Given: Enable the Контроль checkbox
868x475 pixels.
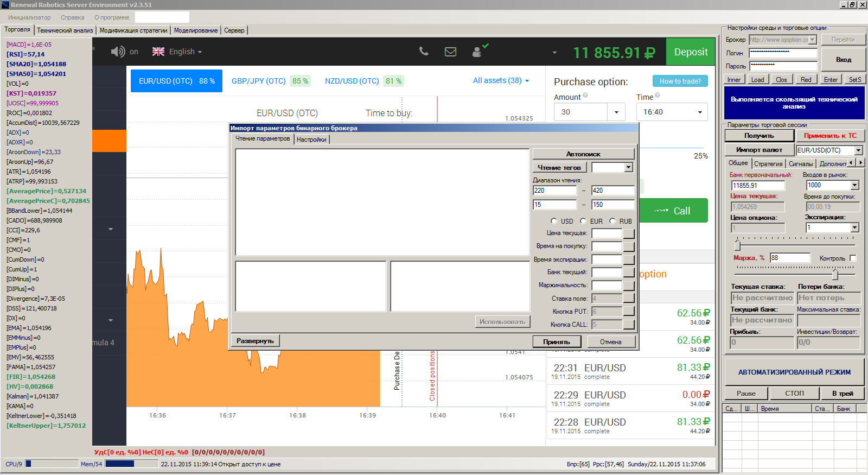Looking at the screenshot, I should [x=853, y=258].
